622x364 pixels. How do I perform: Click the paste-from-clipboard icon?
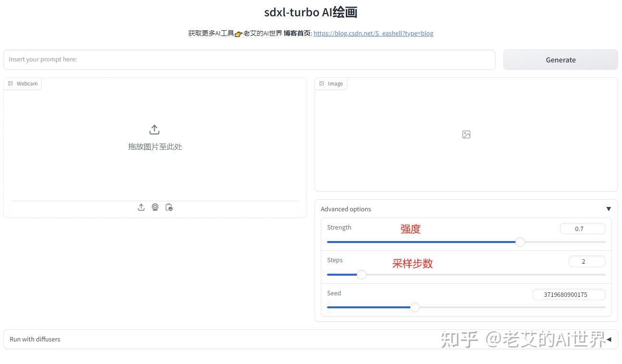pyautogui.click(x=169, y=207)
